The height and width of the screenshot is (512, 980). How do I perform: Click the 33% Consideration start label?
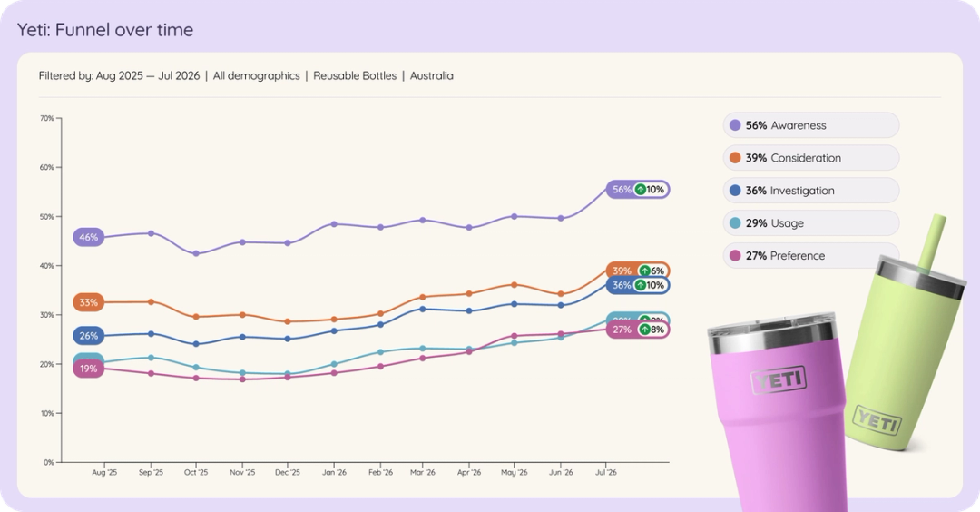click(x=89, y=302)
